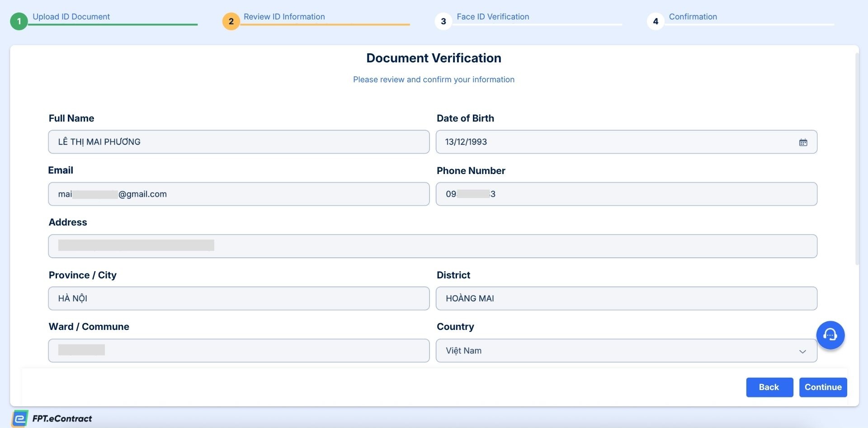Open the support headset chat bubble

coord(830,335)
